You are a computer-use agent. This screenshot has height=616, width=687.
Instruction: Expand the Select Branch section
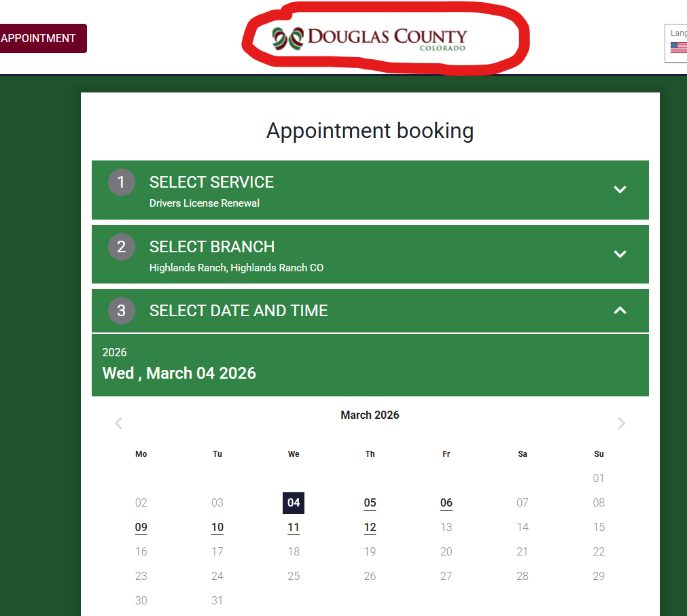tap(620, 254)
